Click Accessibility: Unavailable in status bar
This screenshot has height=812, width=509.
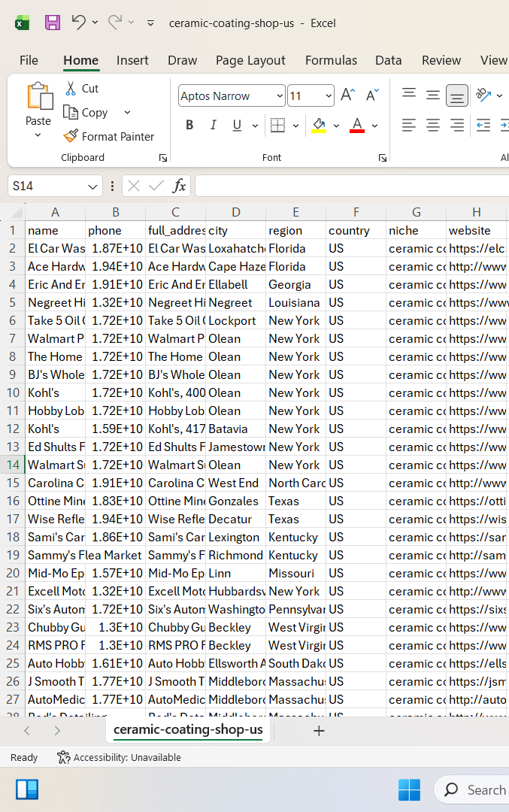[119, 758]
